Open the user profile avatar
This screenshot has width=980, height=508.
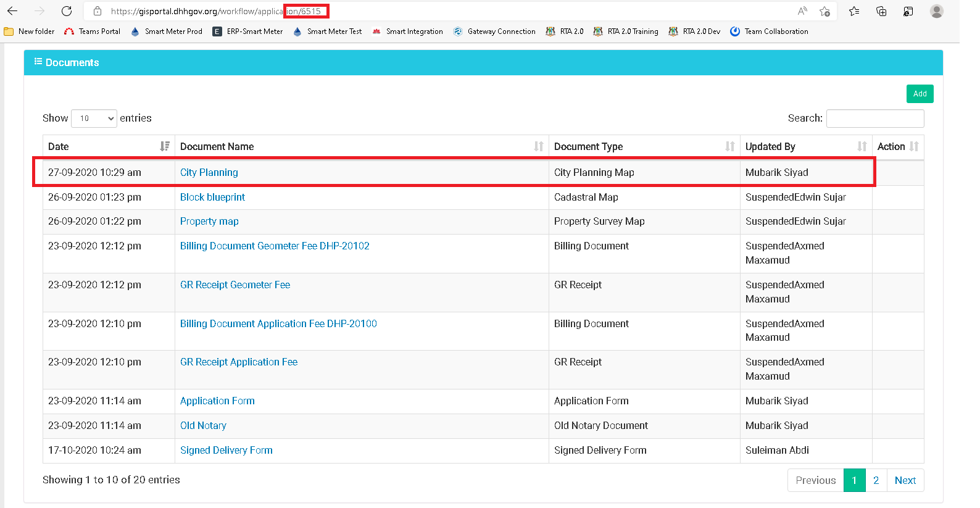coord(937,11)
